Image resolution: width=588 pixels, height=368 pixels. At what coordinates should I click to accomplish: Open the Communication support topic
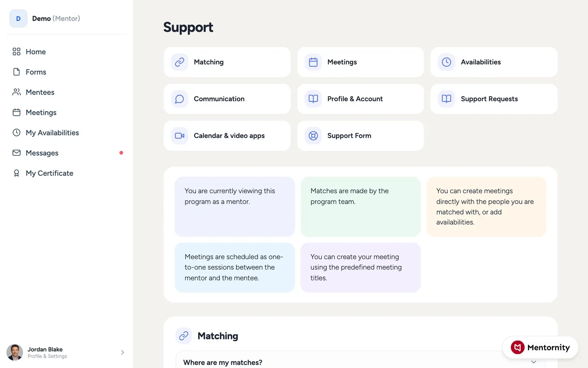coord(227,99)
